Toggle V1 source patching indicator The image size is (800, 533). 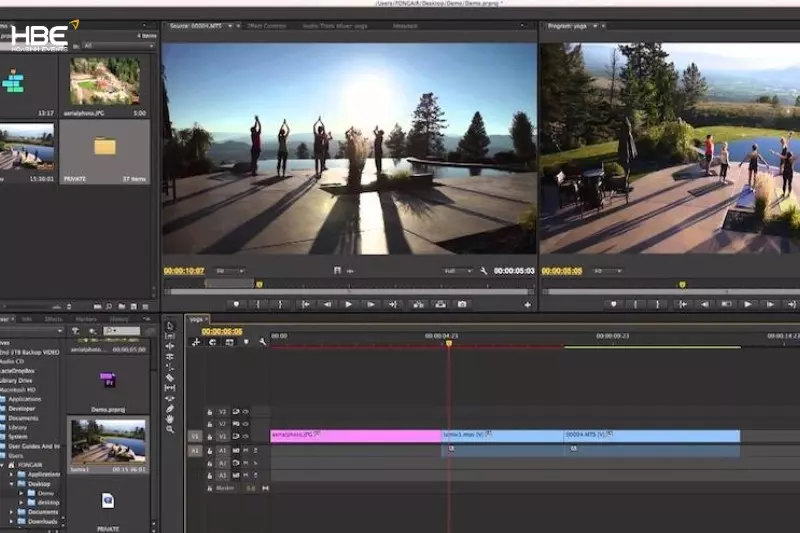pyautogui.click(x=195, y=437)
